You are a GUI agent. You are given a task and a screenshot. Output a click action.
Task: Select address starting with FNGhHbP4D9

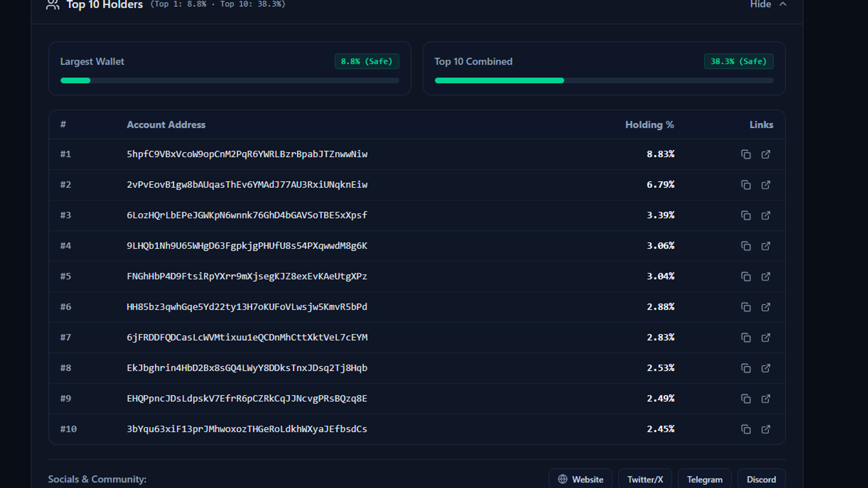(247, 276)
